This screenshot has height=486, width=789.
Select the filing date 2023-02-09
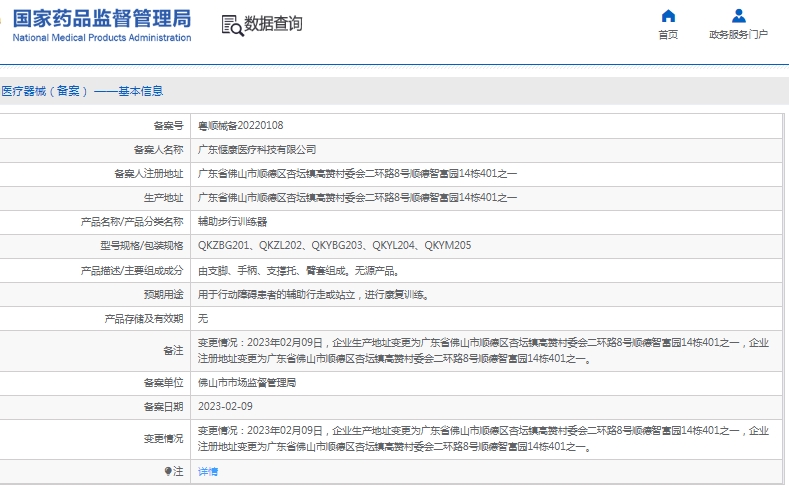[225, 407]
